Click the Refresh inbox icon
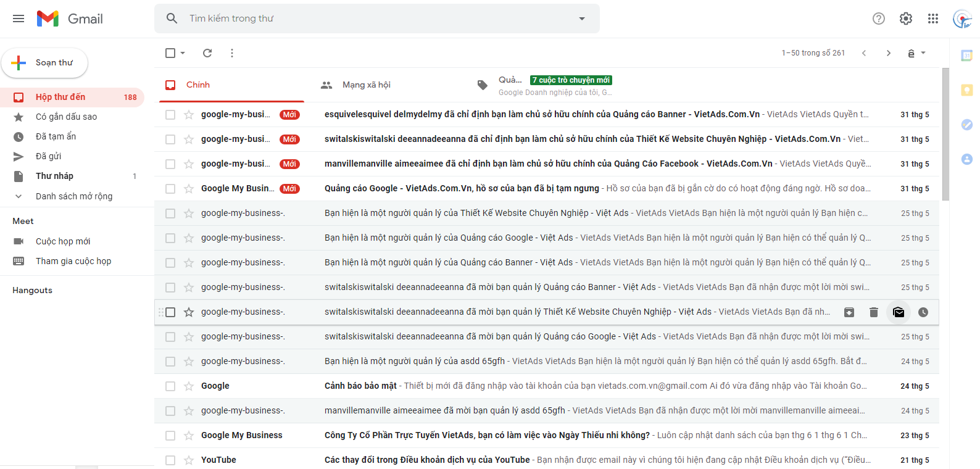Screen dimensions: 980x469 (207, 53)
